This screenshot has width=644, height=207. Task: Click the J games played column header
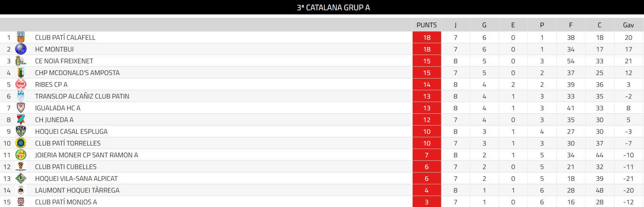456,25
